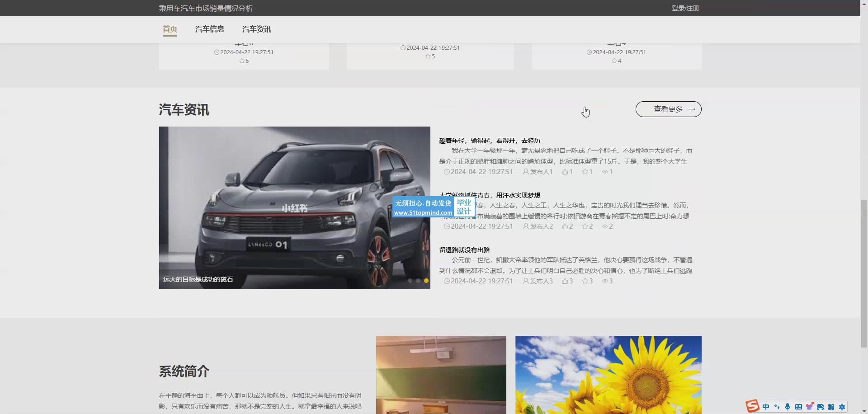Viewport: 868px width, 414px height.
Task: Click the eye views icon of the 发布人3 article
Action: [605, 281]
